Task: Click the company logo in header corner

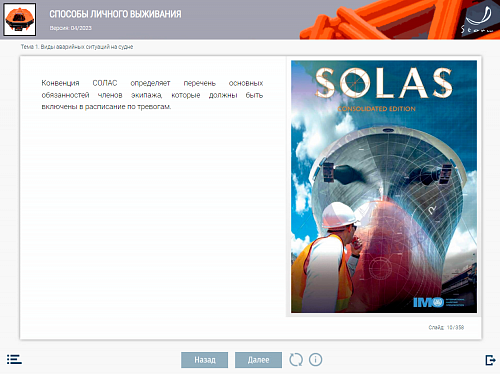Action: point(478,19)
